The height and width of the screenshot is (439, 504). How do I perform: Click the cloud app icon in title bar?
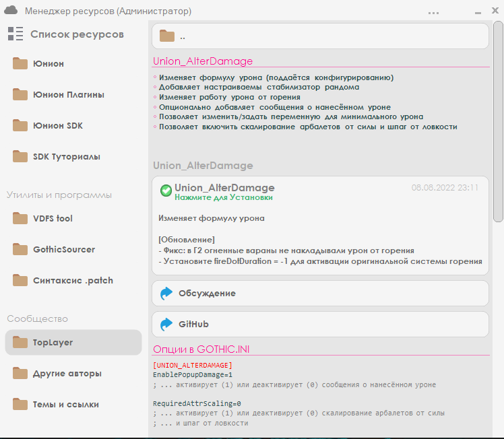(11, 10)
